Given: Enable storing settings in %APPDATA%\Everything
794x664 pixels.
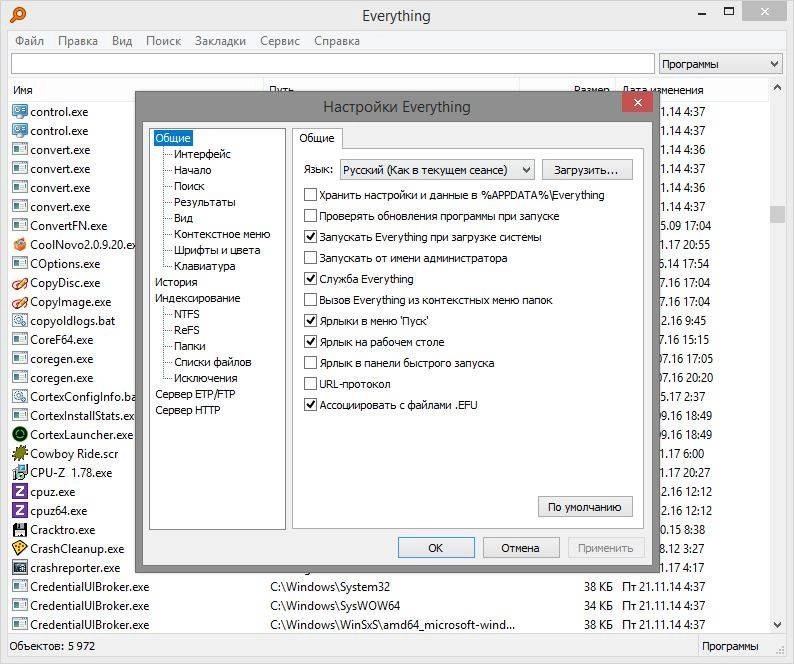Looking at the screenshot, I should (310, 195).
